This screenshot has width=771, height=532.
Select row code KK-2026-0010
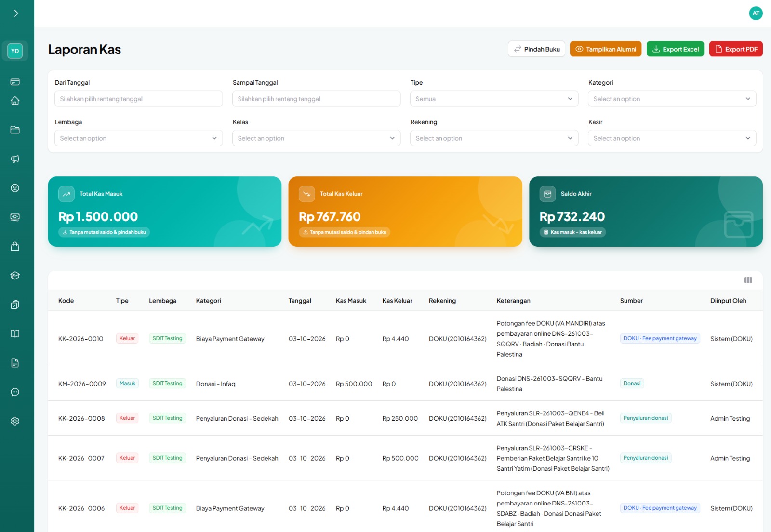pyautogui.click(x=80, y=339)
